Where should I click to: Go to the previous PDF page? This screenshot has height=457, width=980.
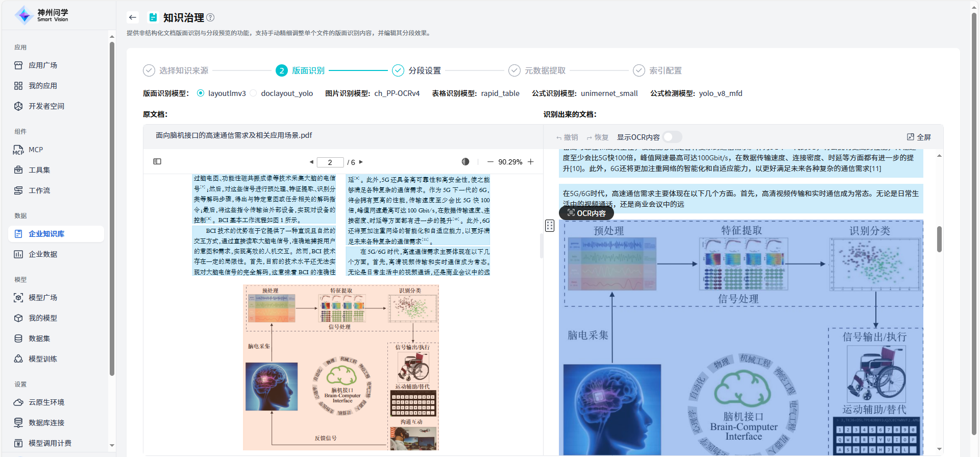(311, 162)
